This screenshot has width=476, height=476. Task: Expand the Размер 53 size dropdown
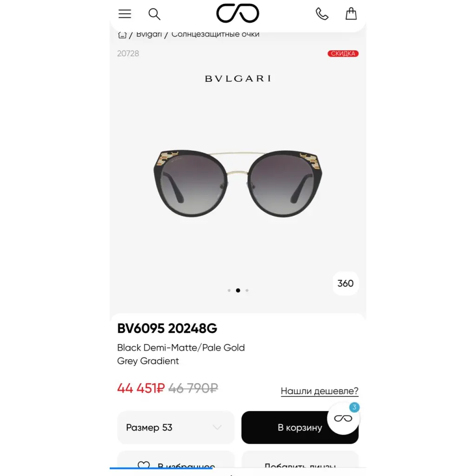click(x=176, y=428)
